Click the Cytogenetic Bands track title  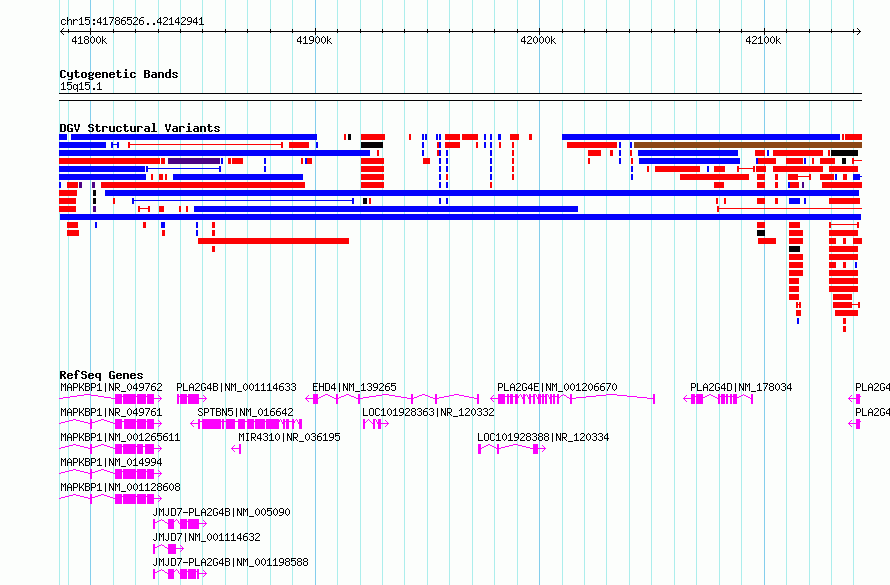click(119, 74)
